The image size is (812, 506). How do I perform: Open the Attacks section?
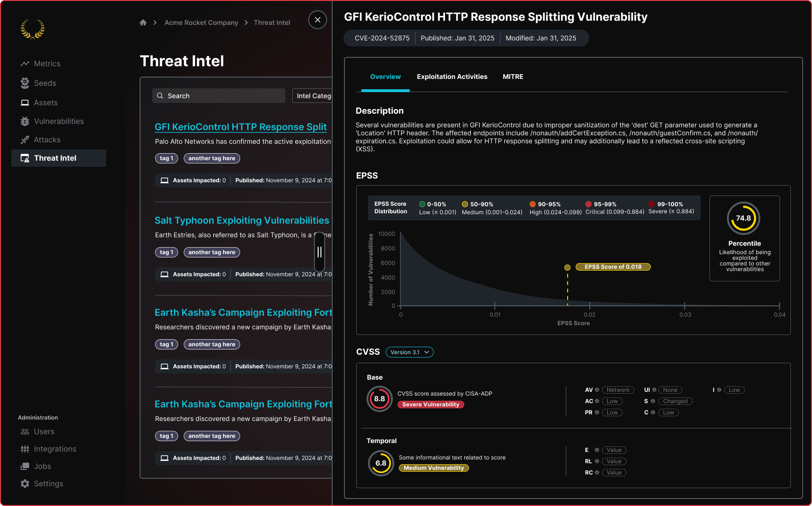47,140
